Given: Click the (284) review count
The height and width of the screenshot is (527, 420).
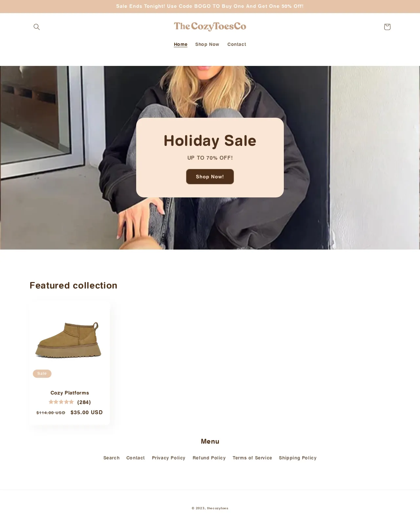Looking at the screenshot, I should click(84, 402).
